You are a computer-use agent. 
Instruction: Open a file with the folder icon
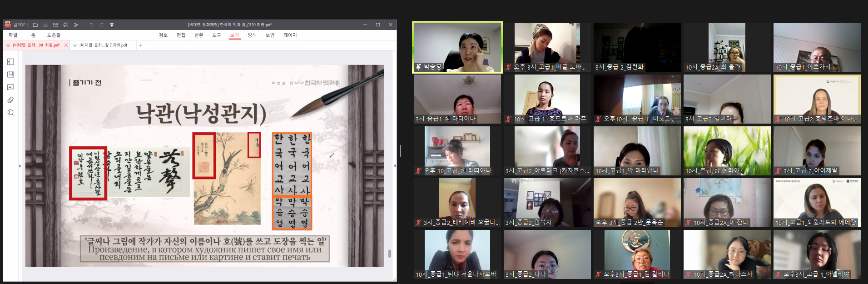(x=35, y=25)
